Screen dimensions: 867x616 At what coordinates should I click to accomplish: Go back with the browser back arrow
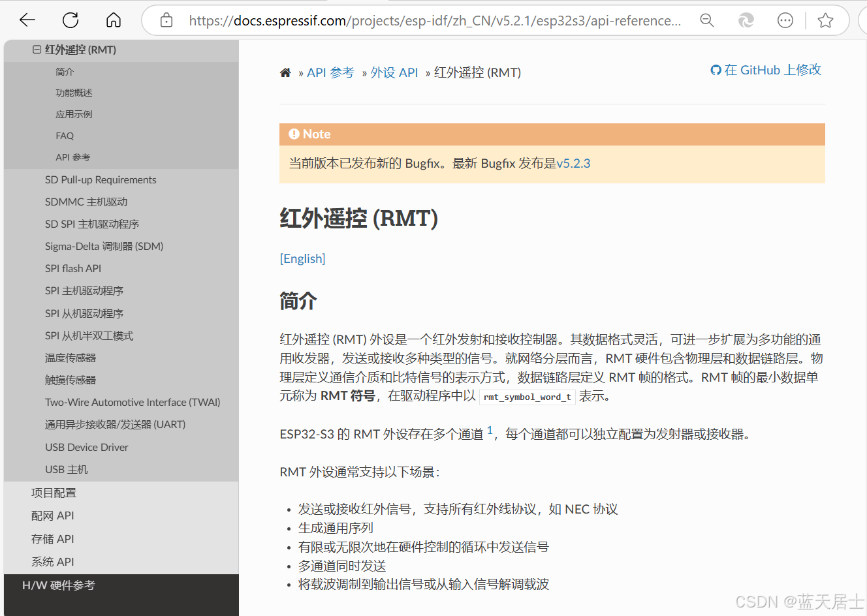(27, 20)
